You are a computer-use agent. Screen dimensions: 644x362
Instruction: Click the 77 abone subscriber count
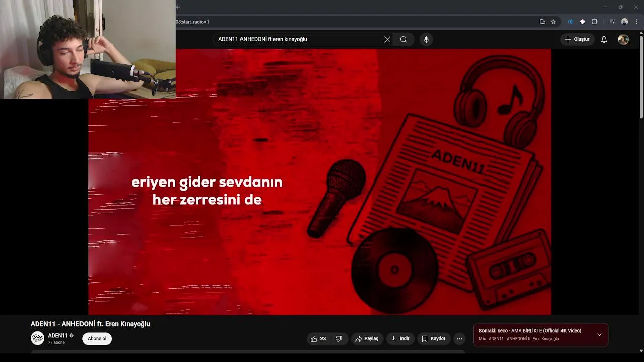click(x=56, y=343)
